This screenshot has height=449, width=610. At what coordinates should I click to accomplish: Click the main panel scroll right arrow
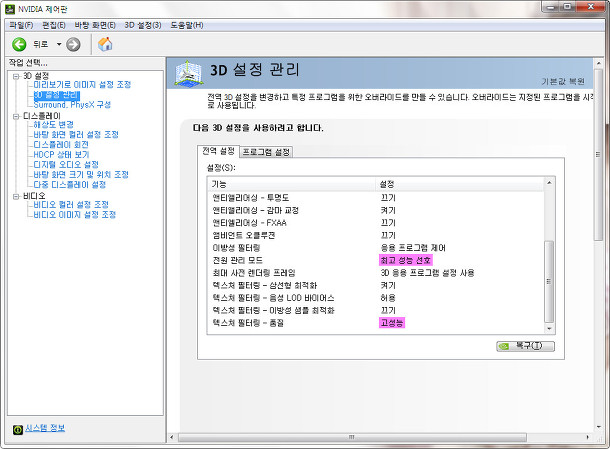[x=587, y=437]
